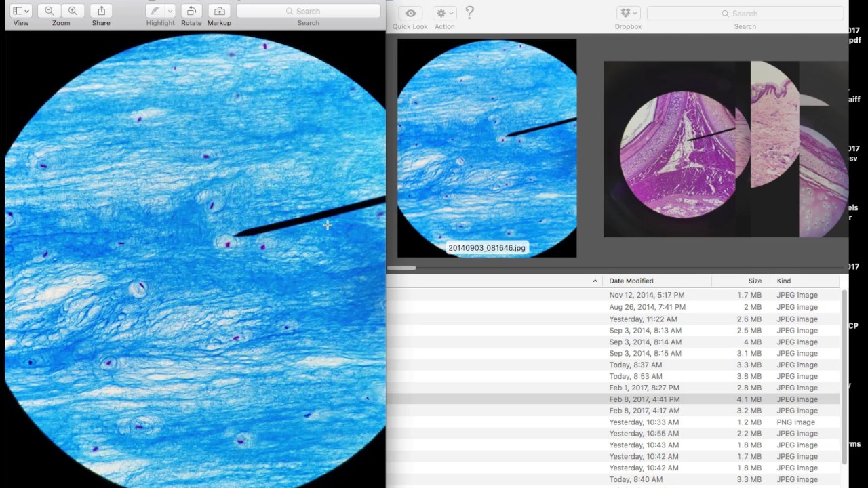Open the Preview sidebar View button
The image size is (868, 488).
pyautogui.click(x=20, y=12)
